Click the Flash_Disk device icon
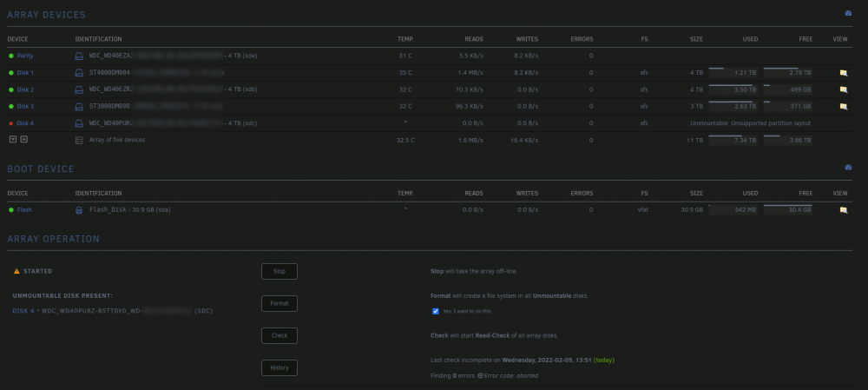Viewport: 868px width, 390px height. [79, 210]
